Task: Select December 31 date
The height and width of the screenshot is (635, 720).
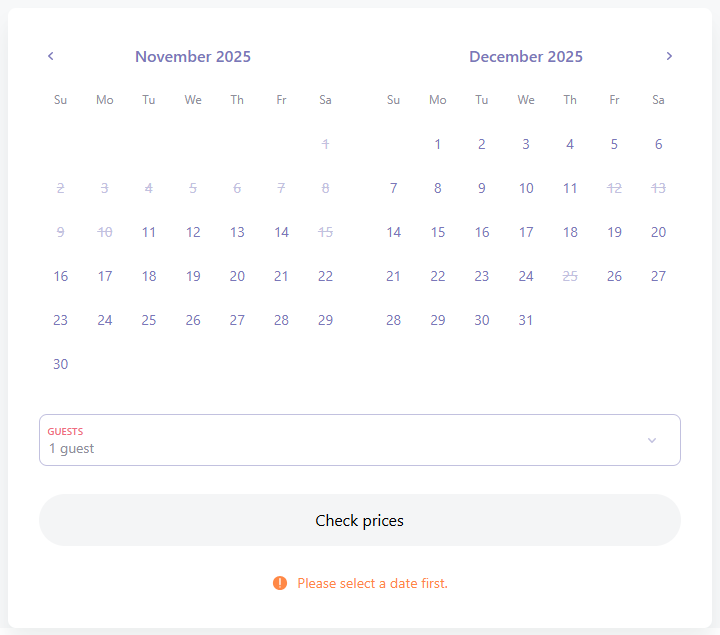Action: point(526,320)
